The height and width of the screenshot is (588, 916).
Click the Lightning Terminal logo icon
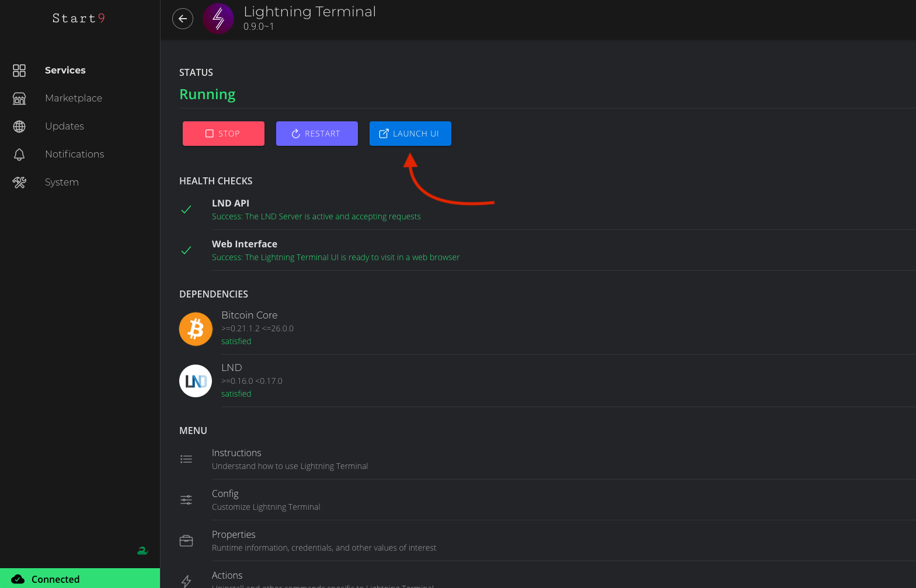218,19
